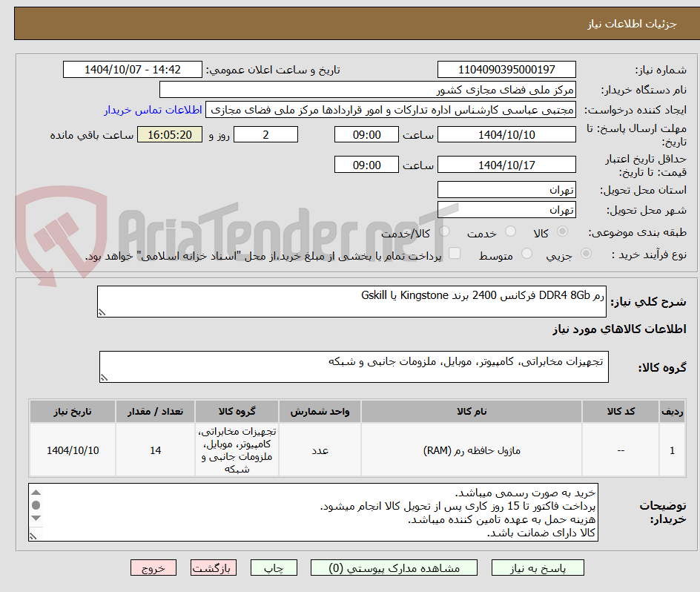Click the item code cell showing --
The image size is (700, 592).
tap(621, 450)
